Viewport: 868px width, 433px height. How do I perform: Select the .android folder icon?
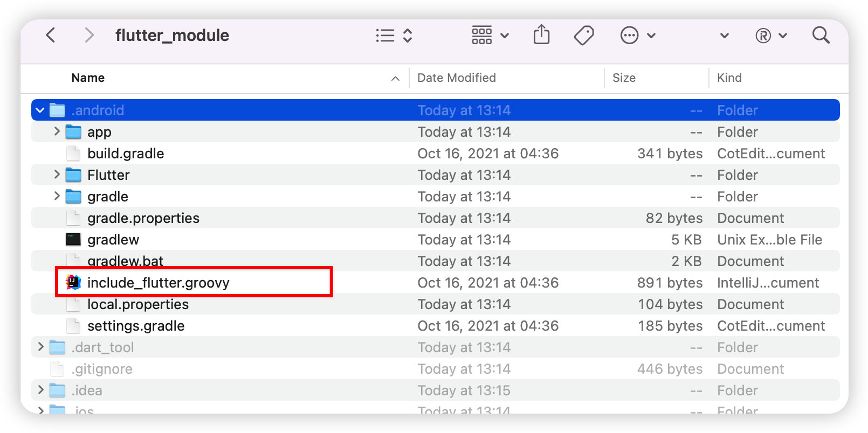[x=57, y=110]
